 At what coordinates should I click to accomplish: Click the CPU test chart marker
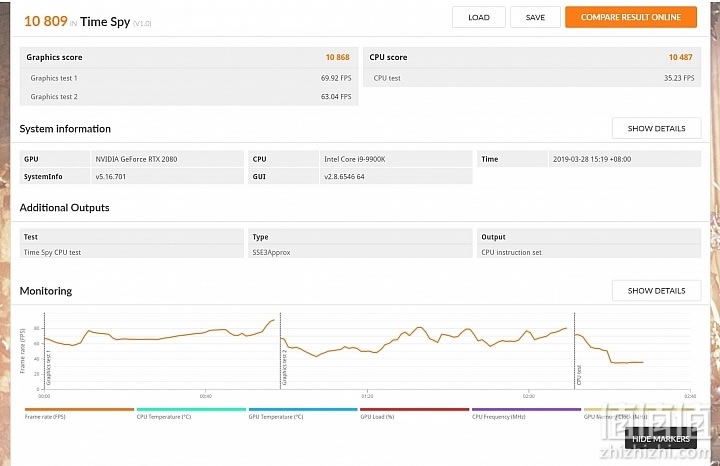[x=579, y=375]
